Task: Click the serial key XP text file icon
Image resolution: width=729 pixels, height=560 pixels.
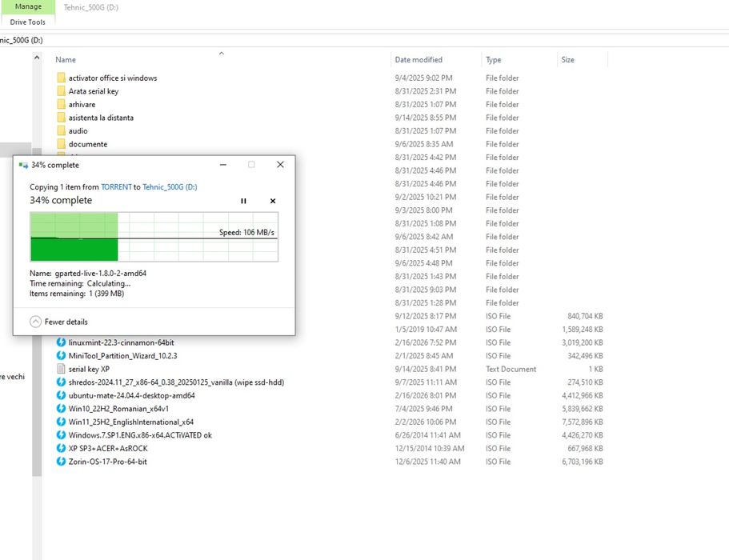Action: 61,369
